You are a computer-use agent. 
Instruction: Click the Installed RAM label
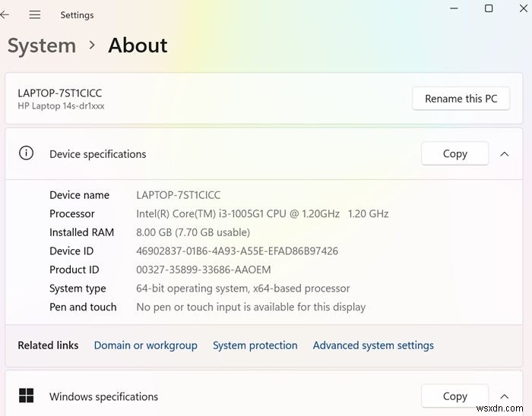pos(82,232)
